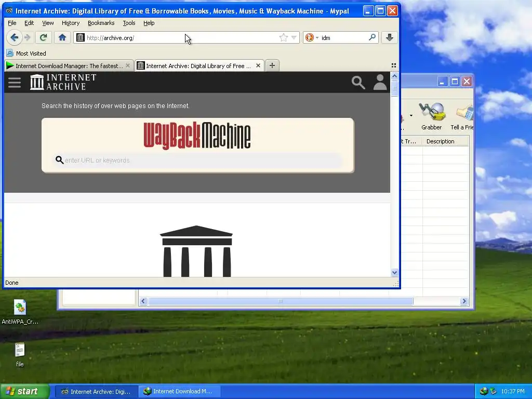Click the forward navigation arrow
This screenshot has height=399, width=532.
point(28,37)
